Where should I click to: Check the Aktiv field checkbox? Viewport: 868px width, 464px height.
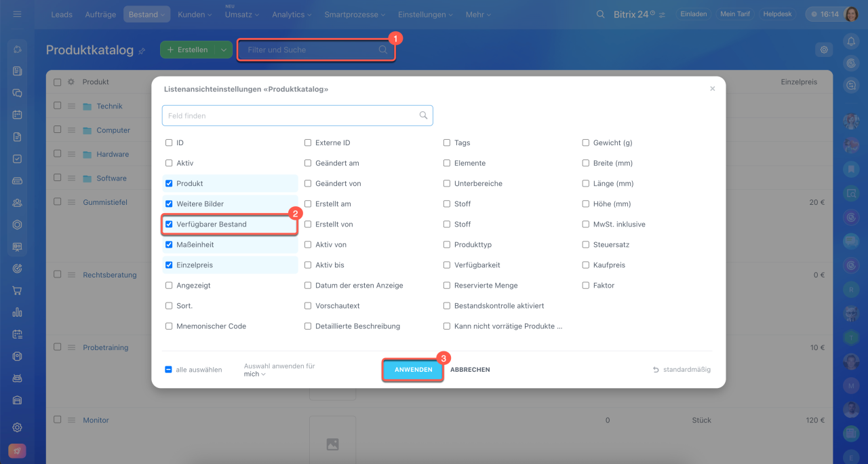tap(169, 163)
